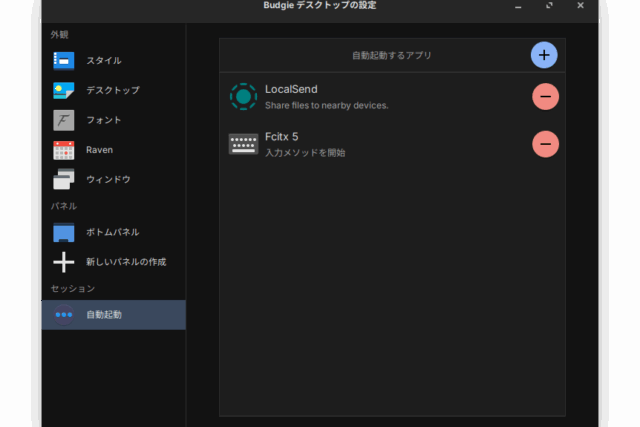
Task: Click the ウィンドウ stacked windows icon
Action: [x=64, y=179]
